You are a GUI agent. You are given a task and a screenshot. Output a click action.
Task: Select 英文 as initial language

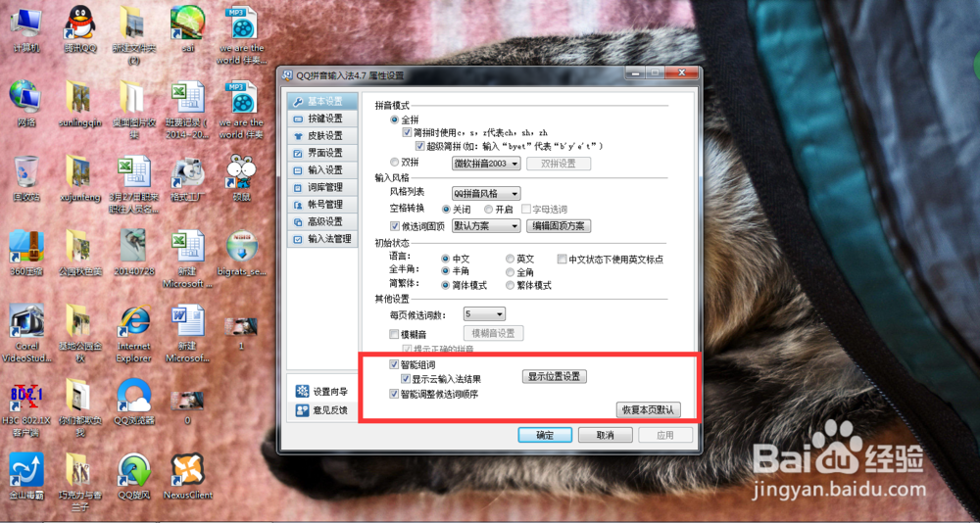coord(510,258)
